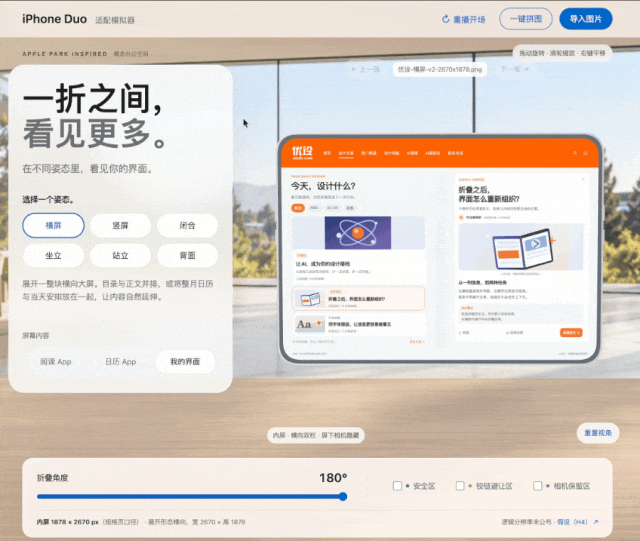Click the Aa typography thumbnail in the device list
Screen dimensions: 640x541
(309, 324)
